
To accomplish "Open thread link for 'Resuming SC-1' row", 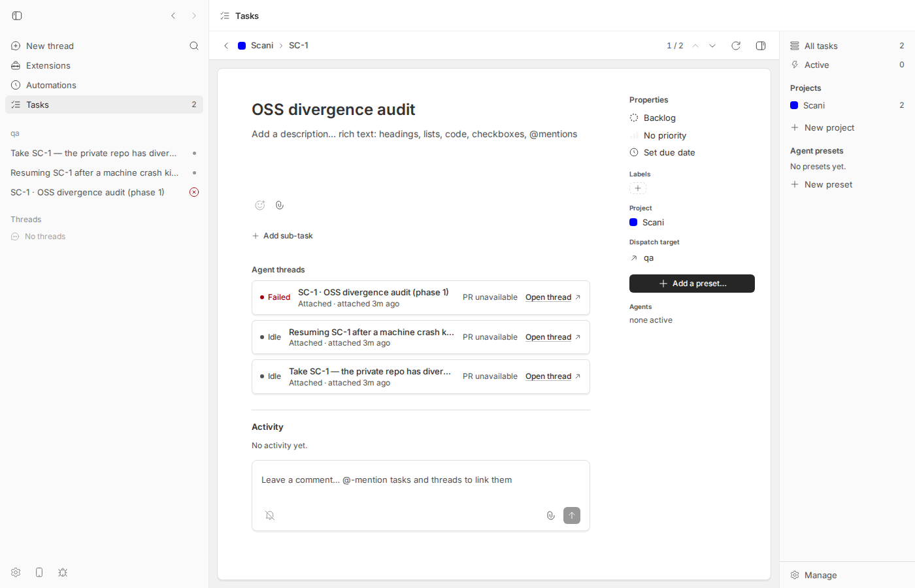I will (553, 337).
